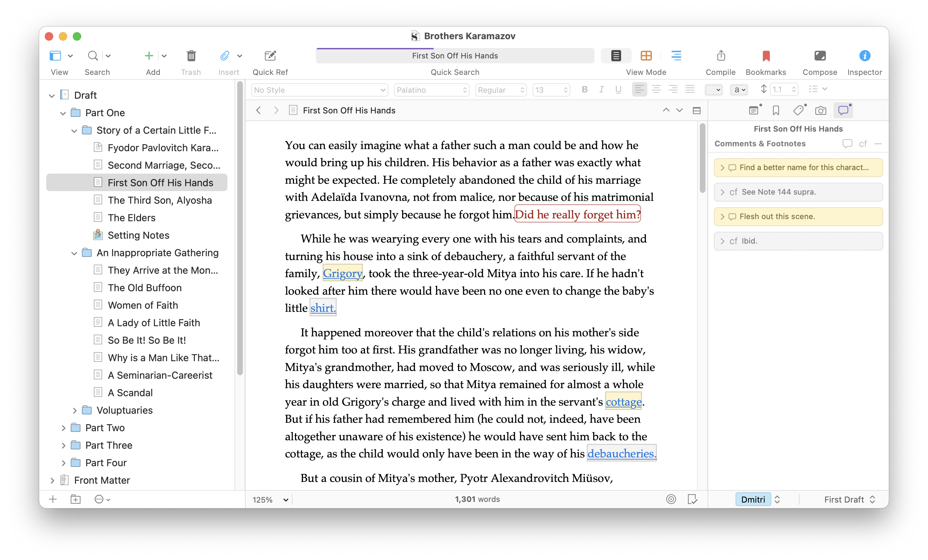Open Quick Ref panel

coord(270,56)
